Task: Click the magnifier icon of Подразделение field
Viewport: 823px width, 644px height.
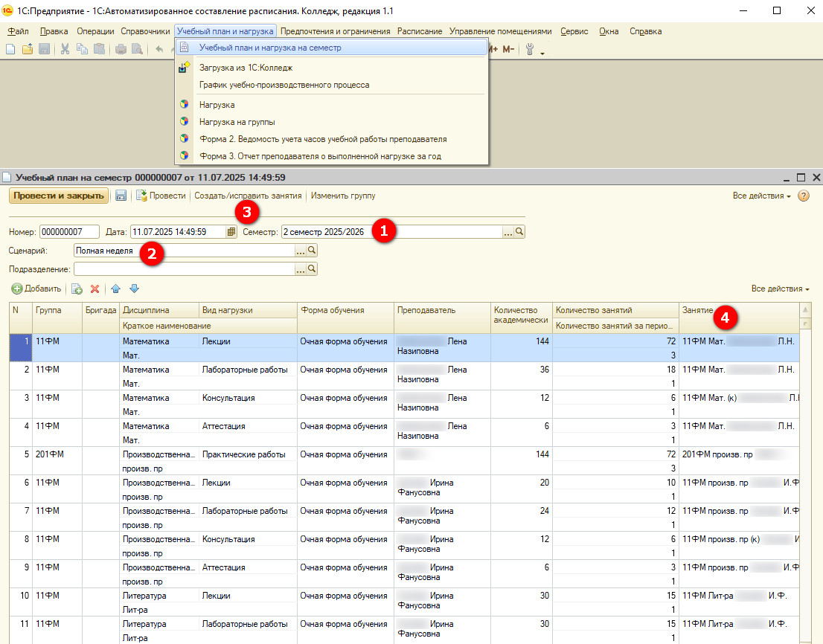Action: [312, 269]
